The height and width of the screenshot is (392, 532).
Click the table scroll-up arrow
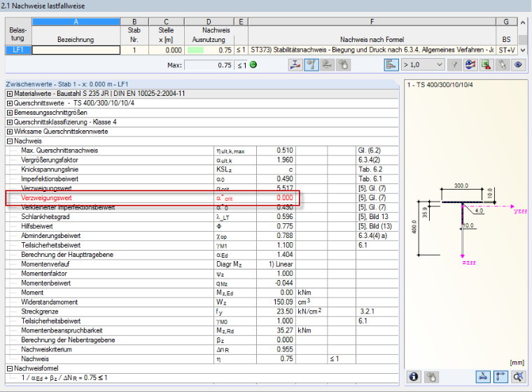click(x=522, y=22)
